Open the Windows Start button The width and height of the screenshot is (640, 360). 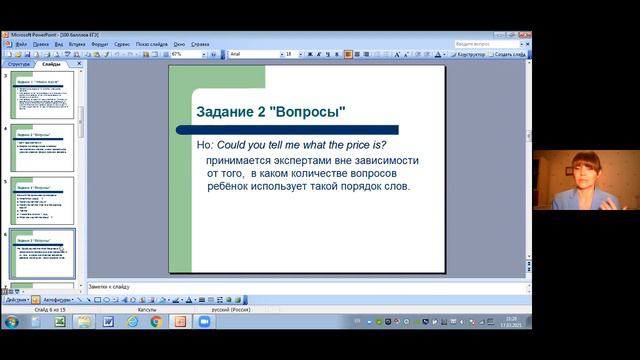tap(11, 322)
